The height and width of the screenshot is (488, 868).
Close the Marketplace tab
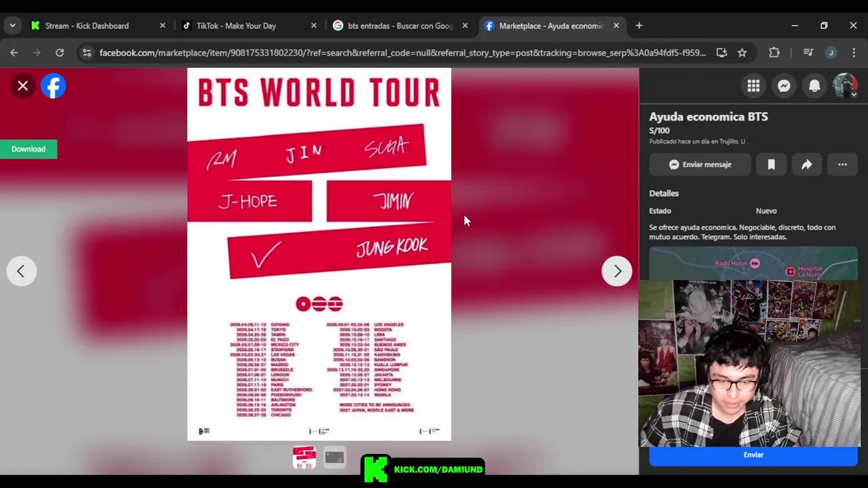point(616,26)
